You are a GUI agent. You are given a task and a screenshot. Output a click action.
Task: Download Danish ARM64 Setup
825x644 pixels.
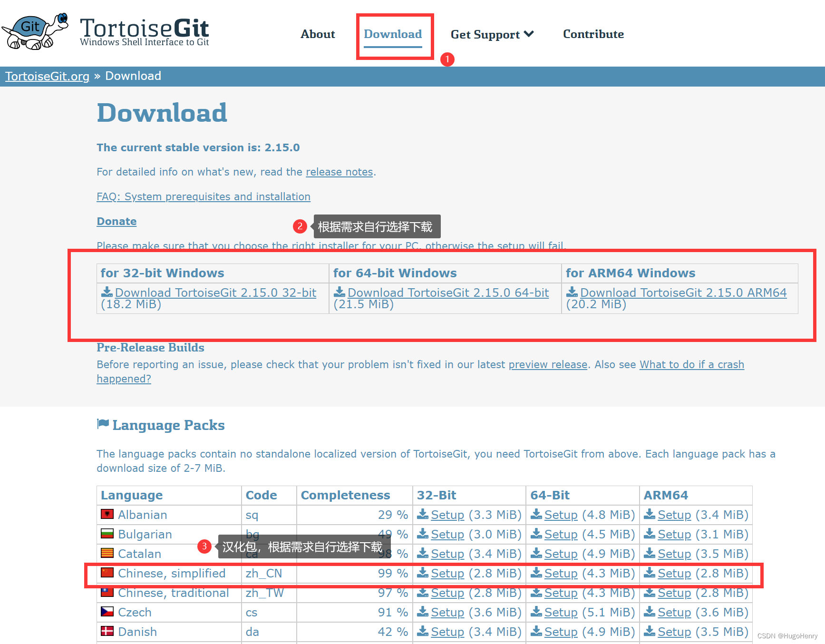(x=674, y=632)
